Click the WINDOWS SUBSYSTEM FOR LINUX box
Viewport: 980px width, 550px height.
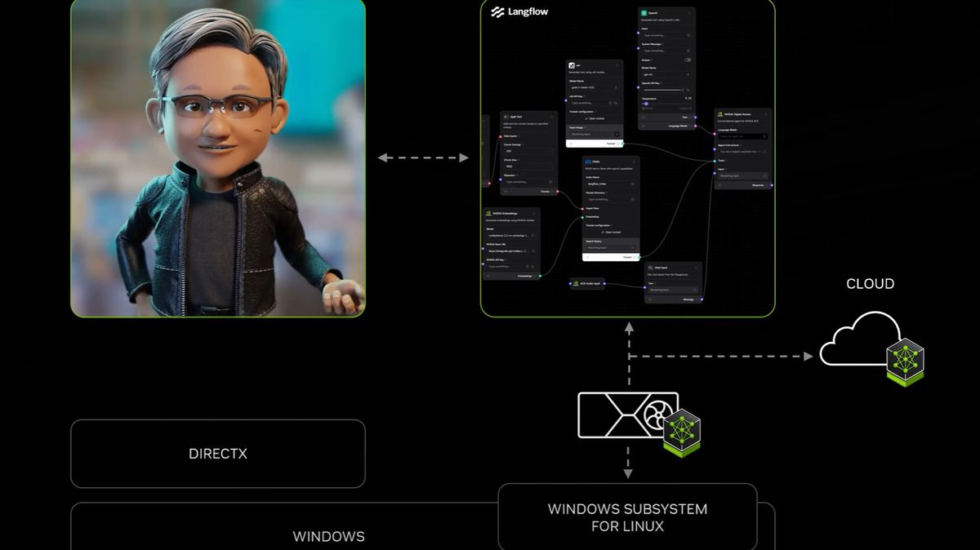tap(627, 517)
